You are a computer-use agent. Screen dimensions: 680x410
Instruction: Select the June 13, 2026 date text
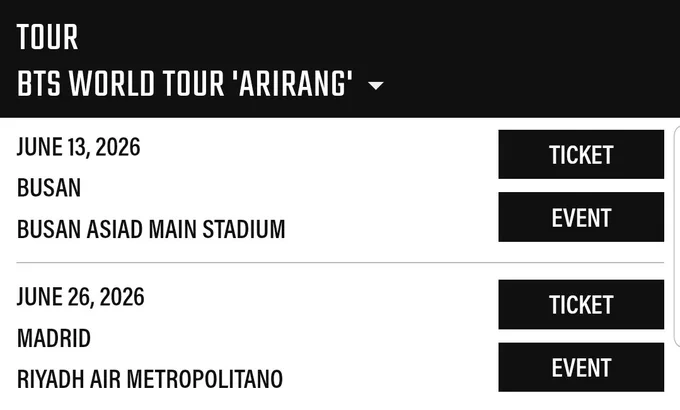coord(78,147)
